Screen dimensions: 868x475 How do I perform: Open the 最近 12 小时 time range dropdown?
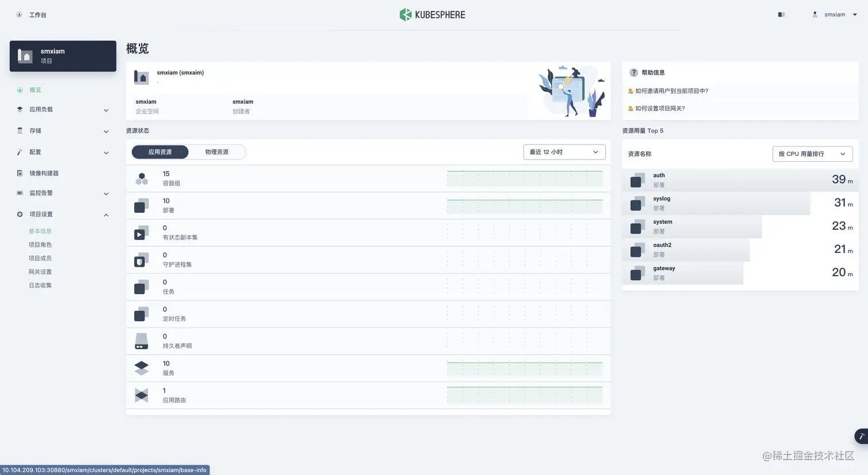point(564,152)
